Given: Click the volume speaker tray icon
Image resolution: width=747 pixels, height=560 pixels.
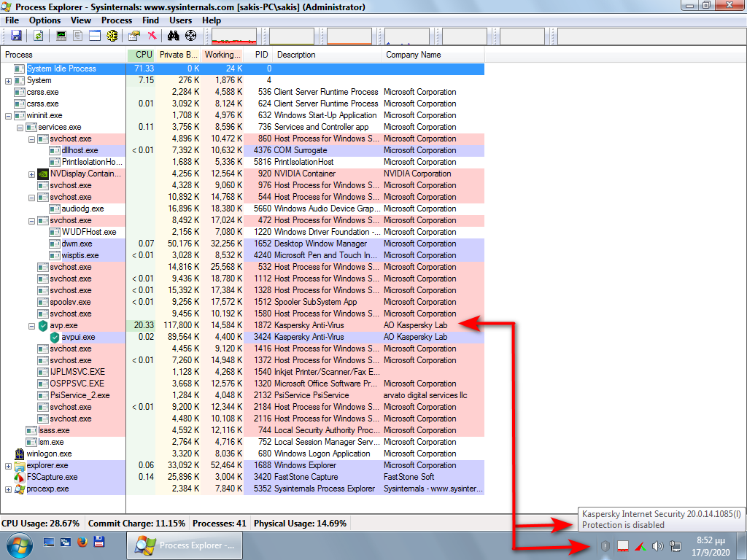Looking at the screenshot, I should [x=657, y=545].
